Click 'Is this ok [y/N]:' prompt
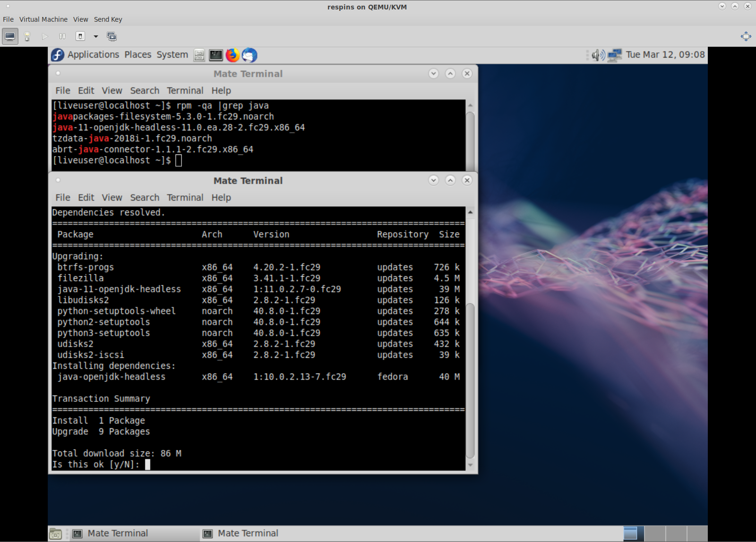Image resolution: width=756 pixels, height=542 pixels. 96,465
